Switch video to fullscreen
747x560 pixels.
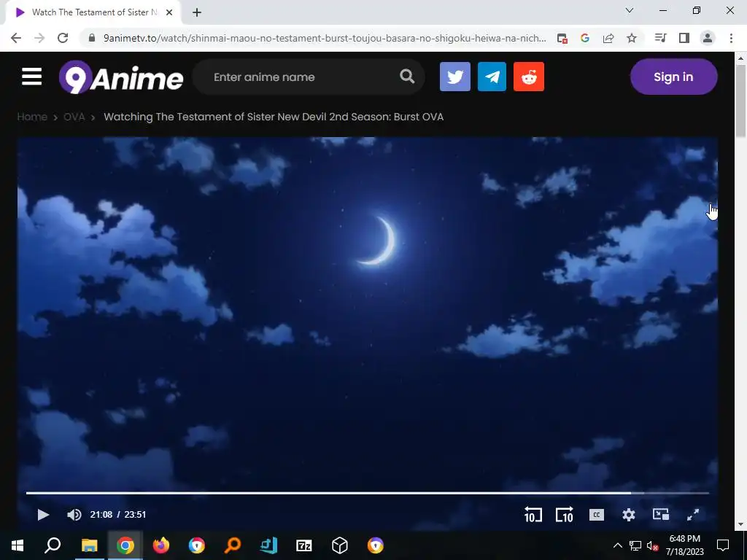[693, 514]
